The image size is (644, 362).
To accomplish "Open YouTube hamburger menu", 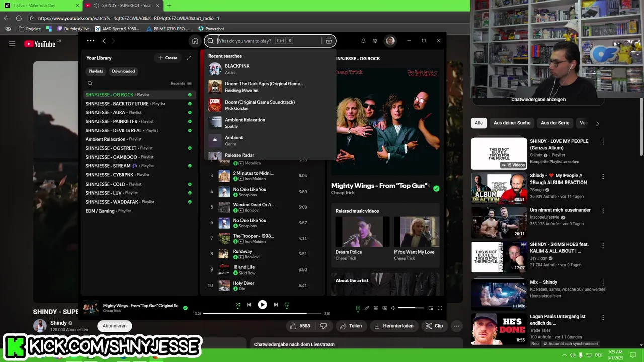I will point(12,44).
